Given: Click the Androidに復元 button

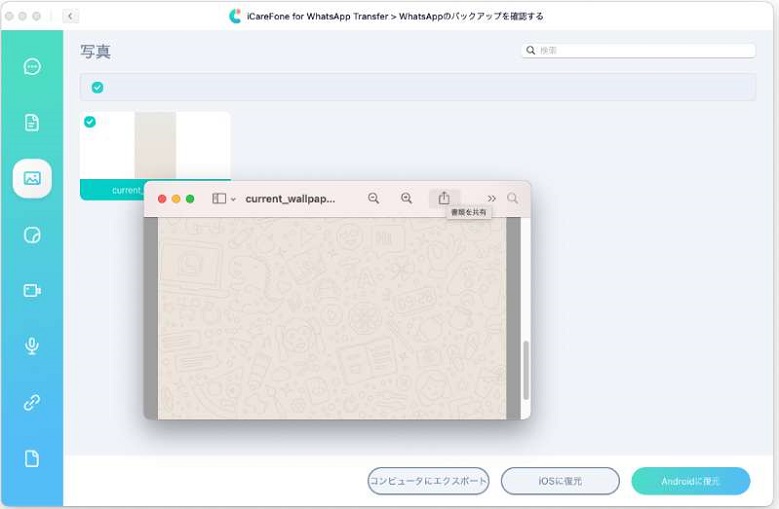Looking at the screenshot, I should click(691, 481).
